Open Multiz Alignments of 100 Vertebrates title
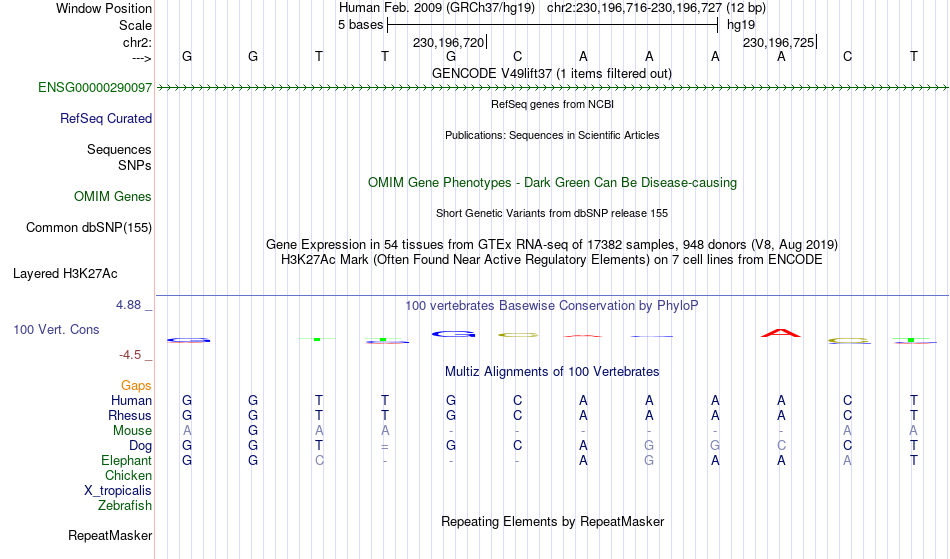The image size is (950, 559). pyautogui.click(x=552, y=372)
